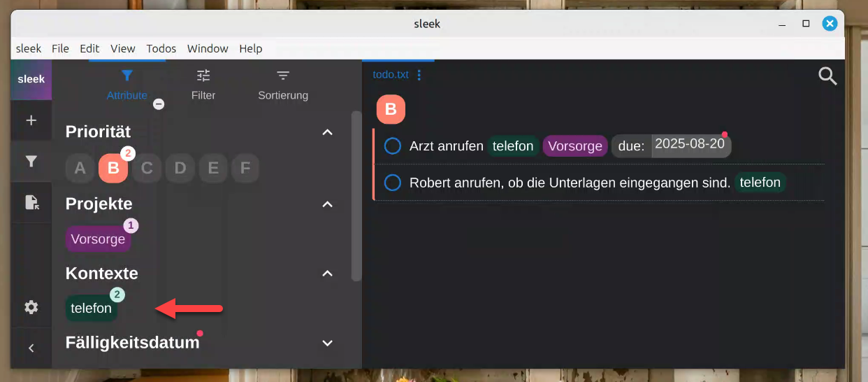
Task: Click the 'Arzt anrufen' todo text
Action: click(447, 146)
